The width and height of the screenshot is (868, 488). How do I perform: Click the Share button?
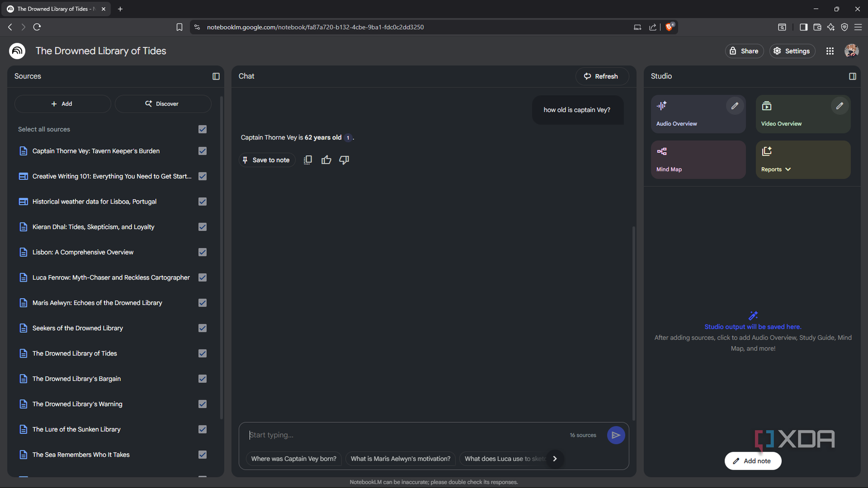(x=744, y=51)
